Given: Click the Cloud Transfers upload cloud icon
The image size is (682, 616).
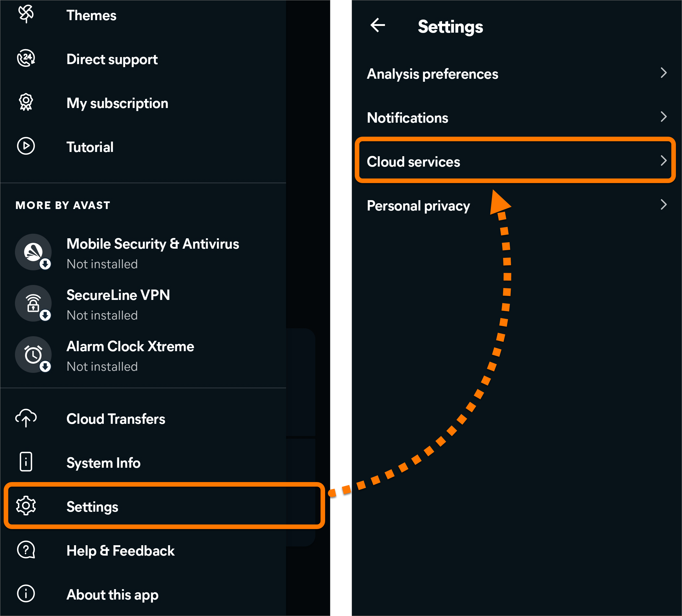Looking at the screenshot, I should coord(26,418).
